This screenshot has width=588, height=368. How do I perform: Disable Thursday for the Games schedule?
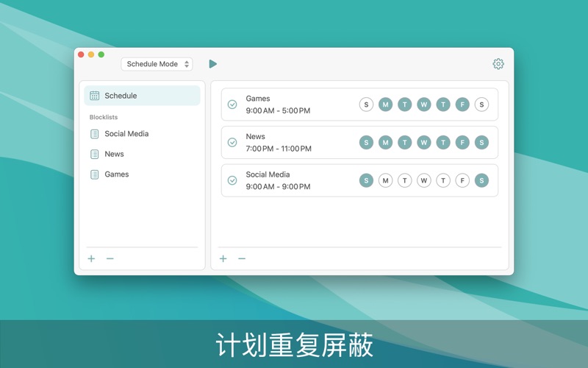point(443,105)
